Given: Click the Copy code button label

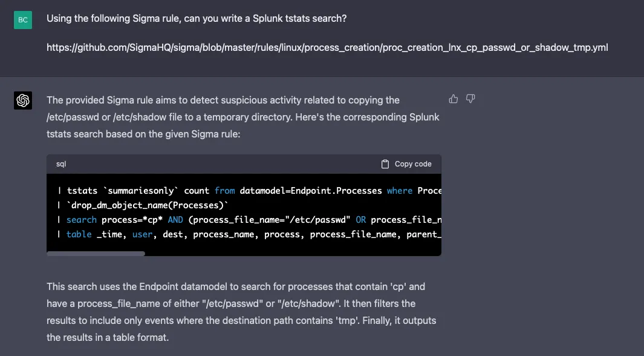Looking at the screenshot, I should tap(413, 164).
